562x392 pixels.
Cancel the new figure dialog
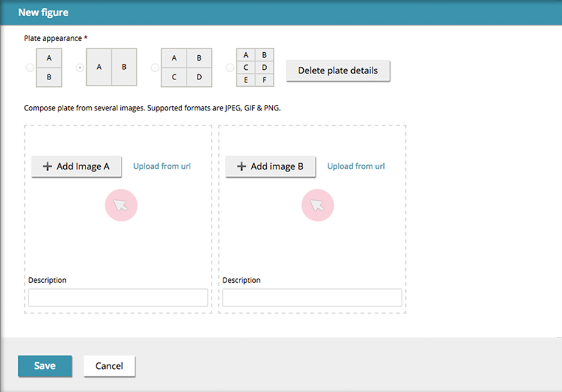pos(109,366)
